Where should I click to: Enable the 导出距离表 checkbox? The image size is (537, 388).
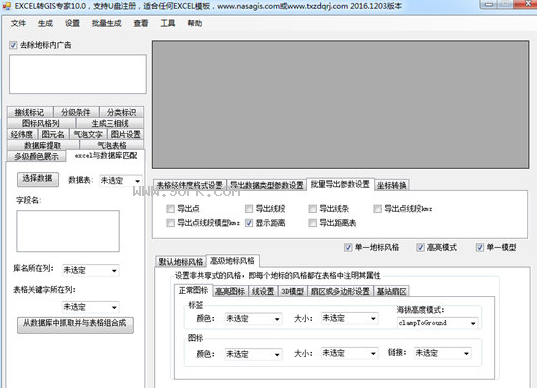312,223
